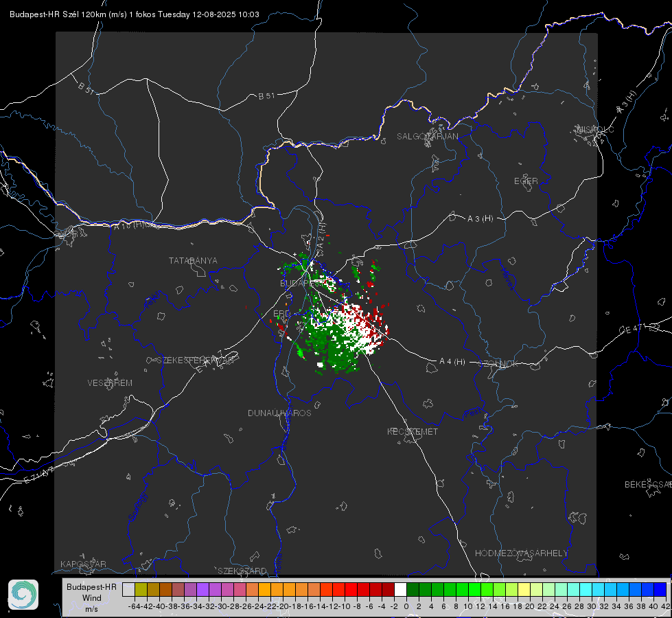The width and height of the screenshot is (672, 618).
Task: Select the dark green swatch right after 0
Action: tap(413, 589)
